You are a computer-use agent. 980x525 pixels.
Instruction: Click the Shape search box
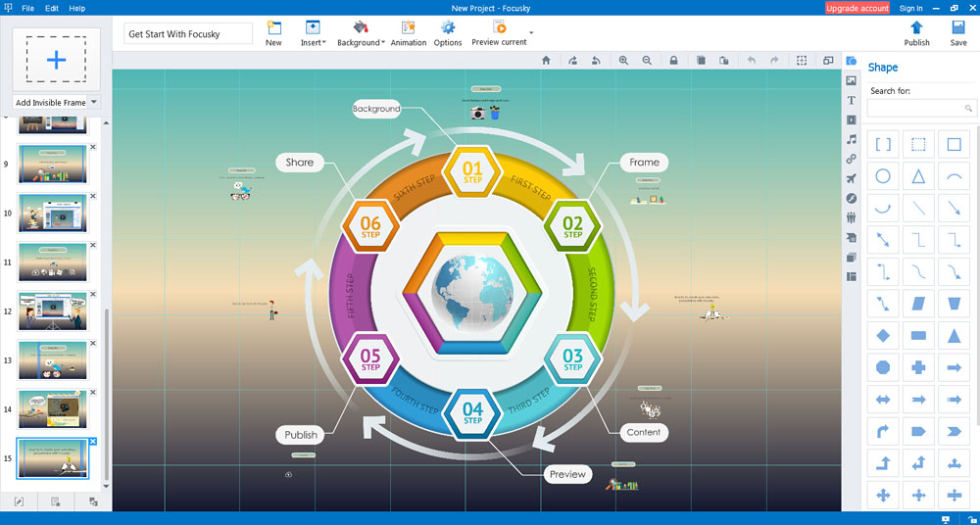point(922,108)
